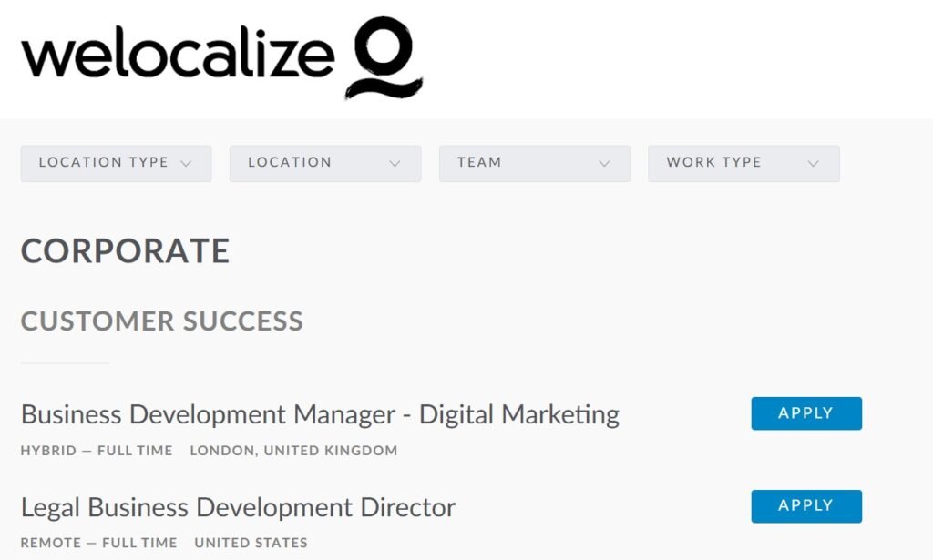
Task: Click the London, United Kingdom location label
Action: coord(293,451)
